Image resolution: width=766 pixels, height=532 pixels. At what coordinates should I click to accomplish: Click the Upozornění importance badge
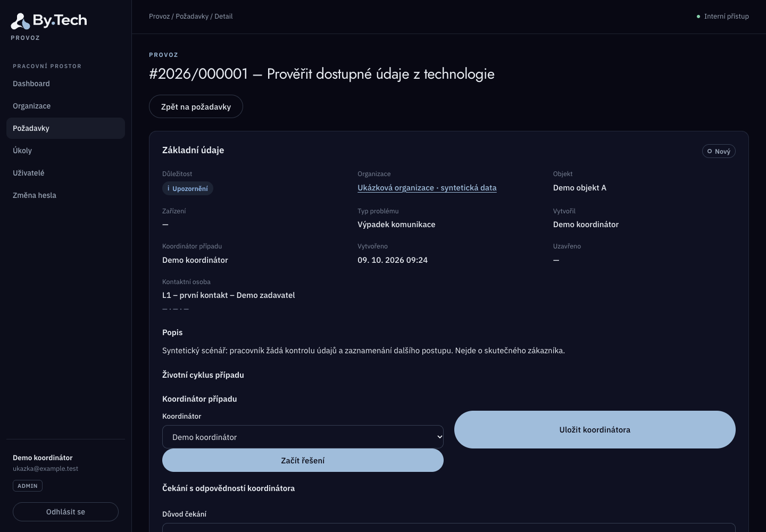[188, 188]
